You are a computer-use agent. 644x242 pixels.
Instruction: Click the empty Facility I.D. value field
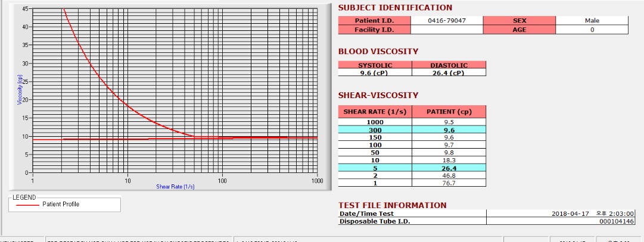447,30
